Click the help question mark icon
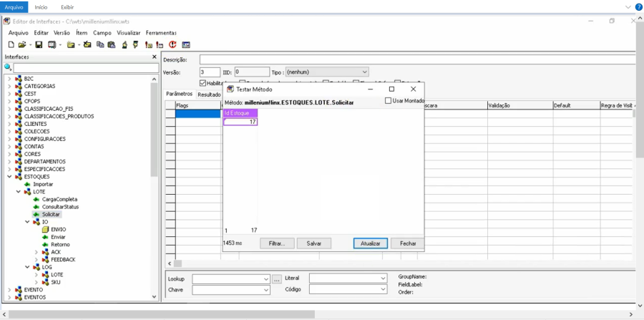 click(639, 7)
